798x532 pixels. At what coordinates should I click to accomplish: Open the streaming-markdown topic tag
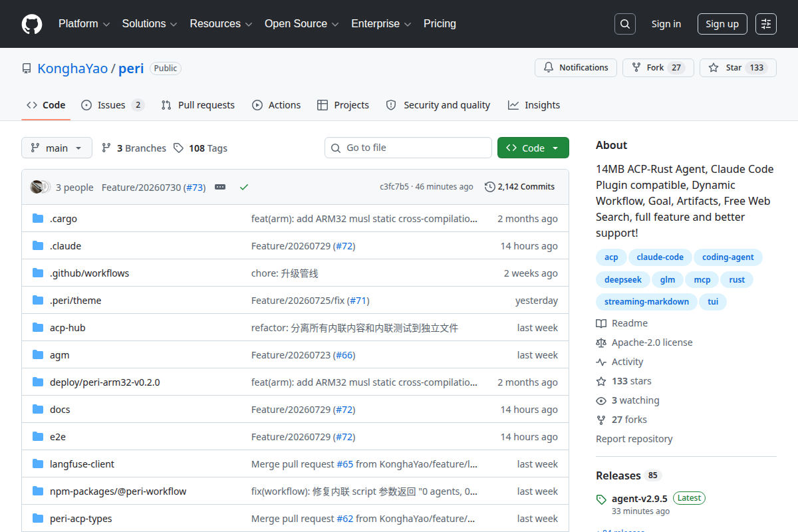(647, 302)
